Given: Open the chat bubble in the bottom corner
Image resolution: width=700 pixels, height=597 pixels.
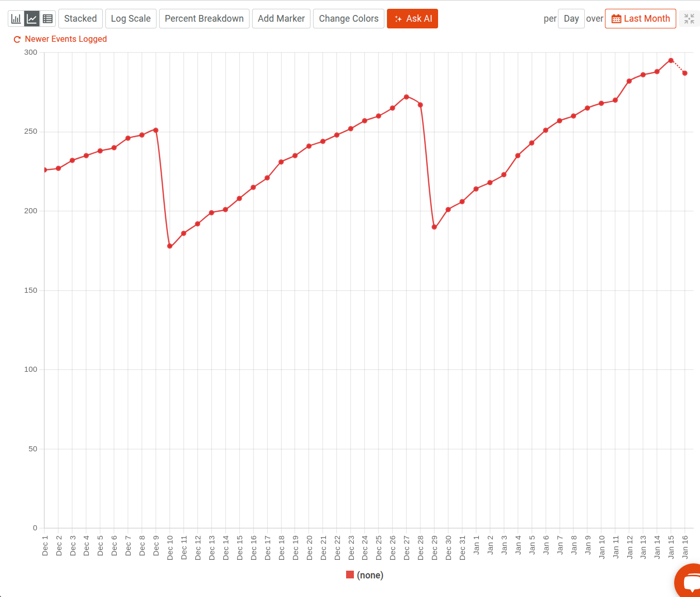Looking at the screenshot, I should click(x=689, y=583).
